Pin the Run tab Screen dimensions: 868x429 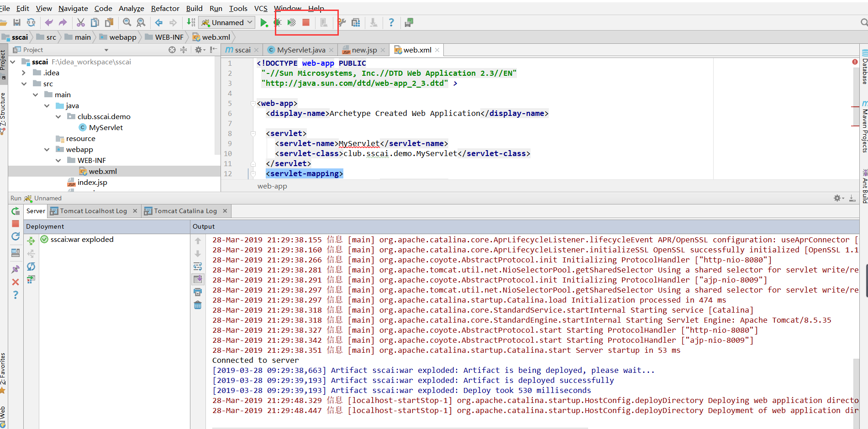[16, 269]
